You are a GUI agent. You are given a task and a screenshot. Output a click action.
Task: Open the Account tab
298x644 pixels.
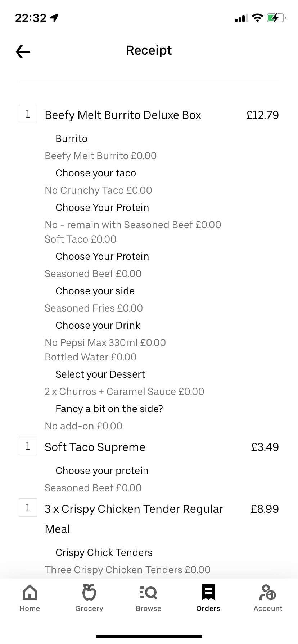pyautogui.click(x=268, y=598)
